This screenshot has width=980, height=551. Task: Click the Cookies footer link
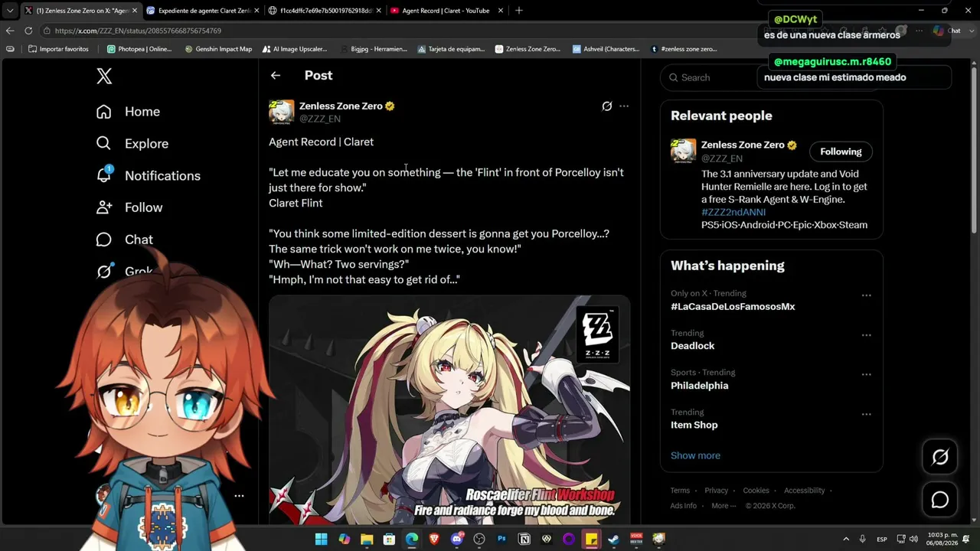(x=756, y=491)
